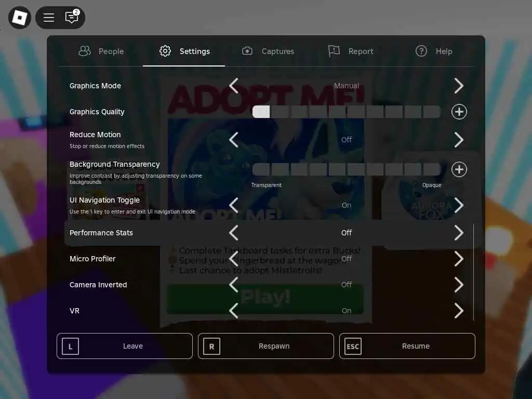Image resolution: width=532 pixels, height=399 pixels.
Task: Open chat icon with notification badge
Action: (x=72, y=17)
